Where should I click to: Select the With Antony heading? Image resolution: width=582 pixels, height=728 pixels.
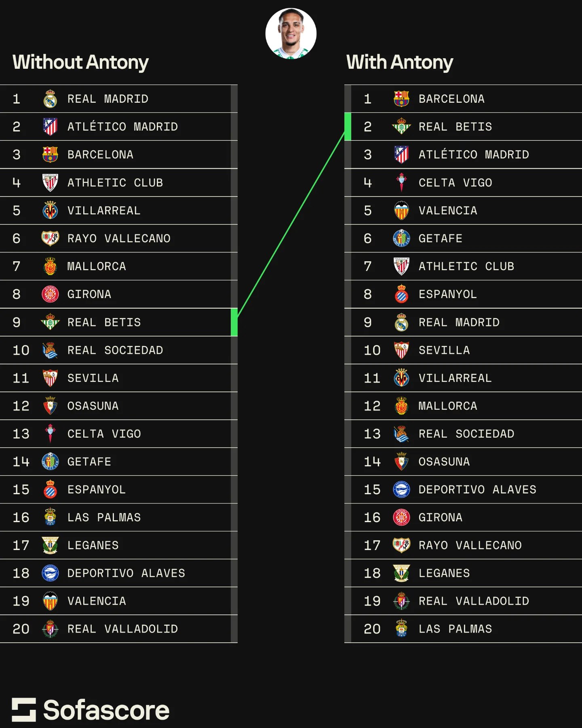400,62
